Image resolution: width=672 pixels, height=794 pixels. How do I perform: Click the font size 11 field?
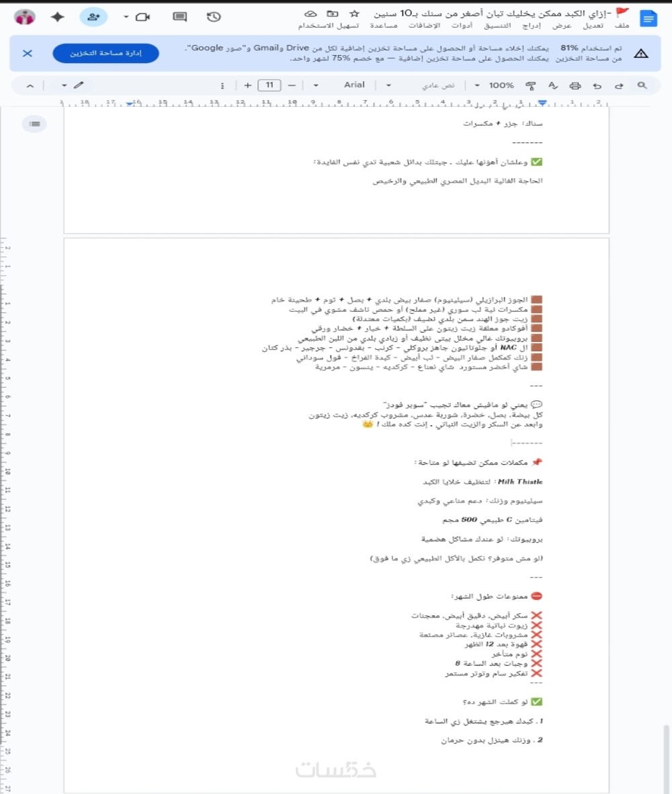(x=269, y=85)
